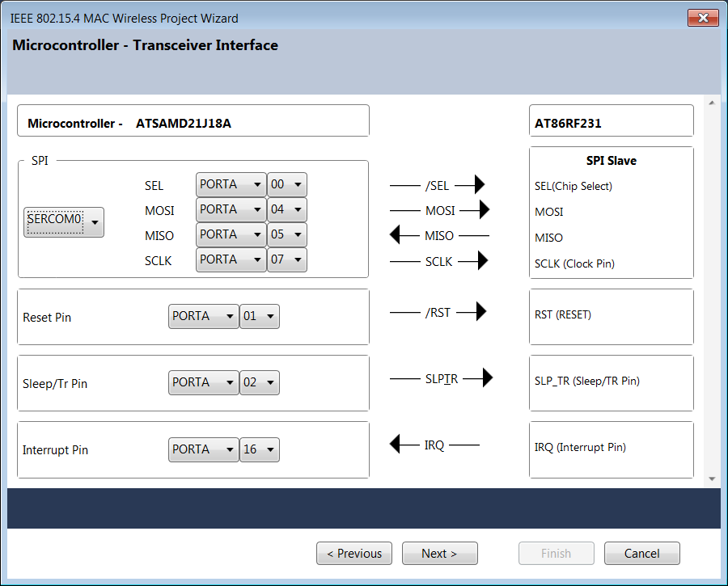Go back with the Previous button
The width and height of the screenshot is (728, 586).
click(x=354, y=554)
